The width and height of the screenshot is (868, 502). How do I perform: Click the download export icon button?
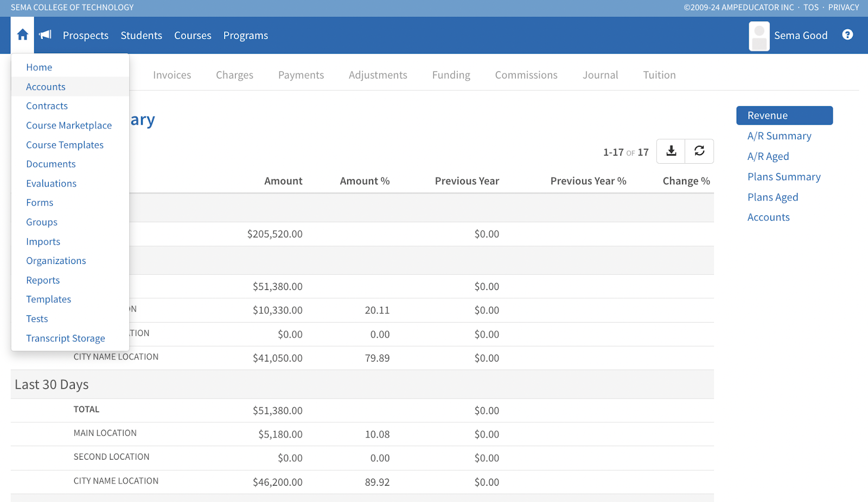pyautogui.click(x=671, y=151)
